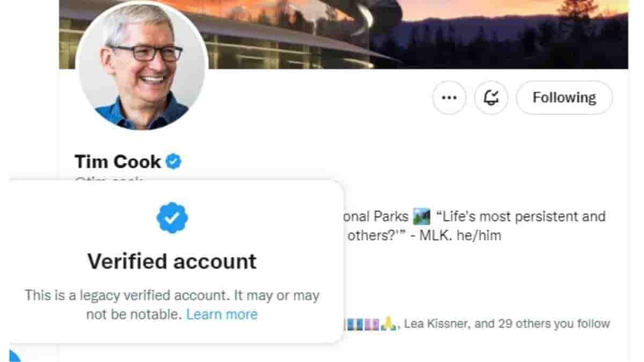
Task: Click the praying hands emoji in followers line
Action: [x=390, y=324]
